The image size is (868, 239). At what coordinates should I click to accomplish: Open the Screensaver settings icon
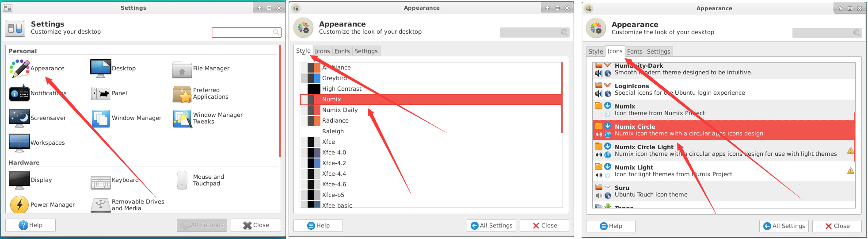pos(19,118)
